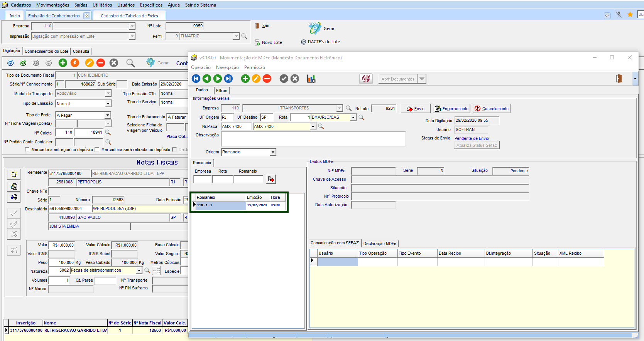Click the Encerramento button
644x341 pixels.
[x=451, y=109]
